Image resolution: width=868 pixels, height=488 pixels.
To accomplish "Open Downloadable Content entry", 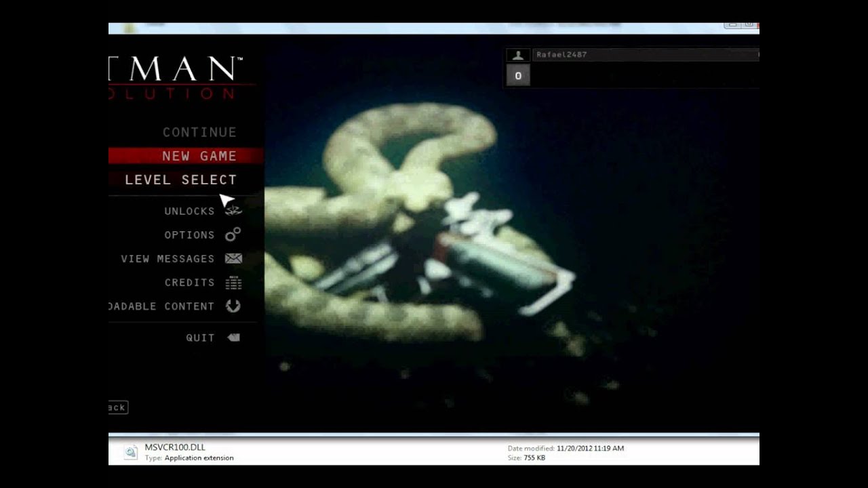I will coord(161,306).
